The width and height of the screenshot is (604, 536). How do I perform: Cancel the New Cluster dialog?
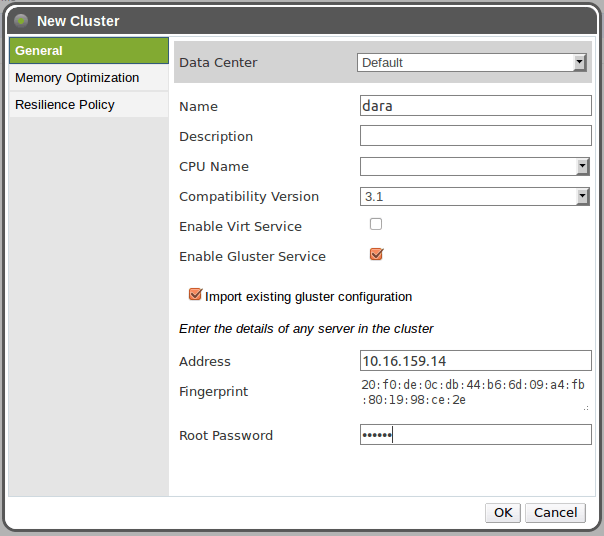(x=555, y=513)
